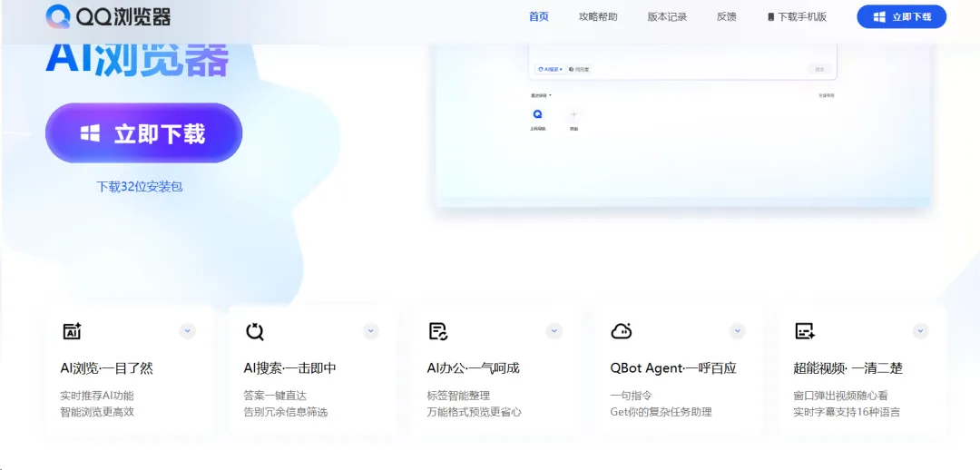
Task: Click the text 告别冗余信息筛选
Action: click(x=286, y=412)
